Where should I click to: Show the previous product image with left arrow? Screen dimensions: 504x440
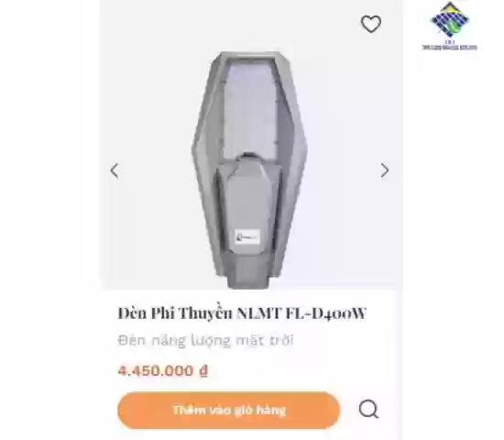click(115, 170)
